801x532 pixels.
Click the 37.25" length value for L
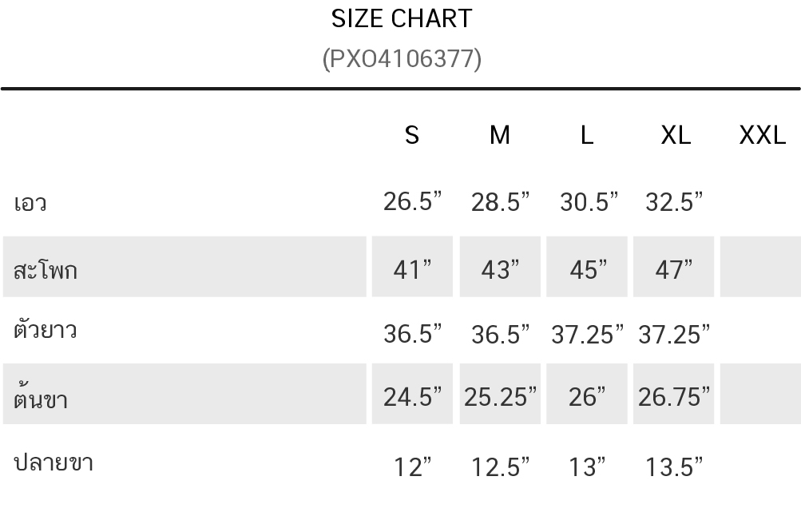(x=587, y=334)
